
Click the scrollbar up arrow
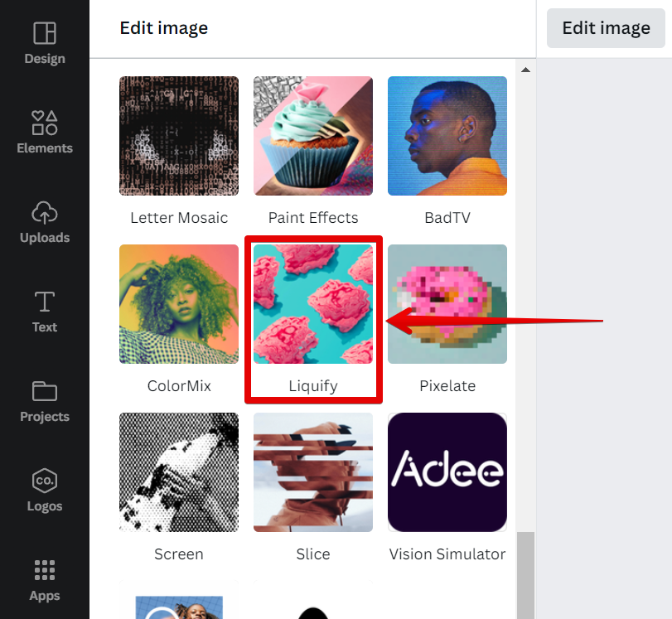tap(525, 70)
